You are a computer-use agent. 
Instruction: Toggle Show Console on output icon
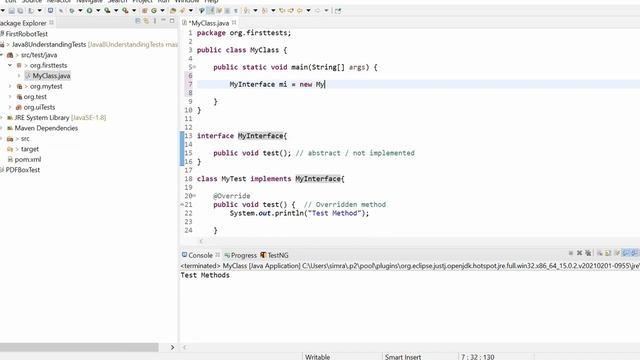coord(626,253)
